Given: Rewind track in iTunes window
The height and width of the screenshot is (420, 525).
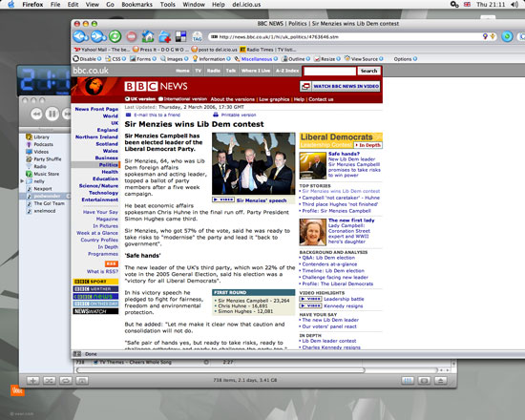Looking at the screenshot, I should 36,115.
